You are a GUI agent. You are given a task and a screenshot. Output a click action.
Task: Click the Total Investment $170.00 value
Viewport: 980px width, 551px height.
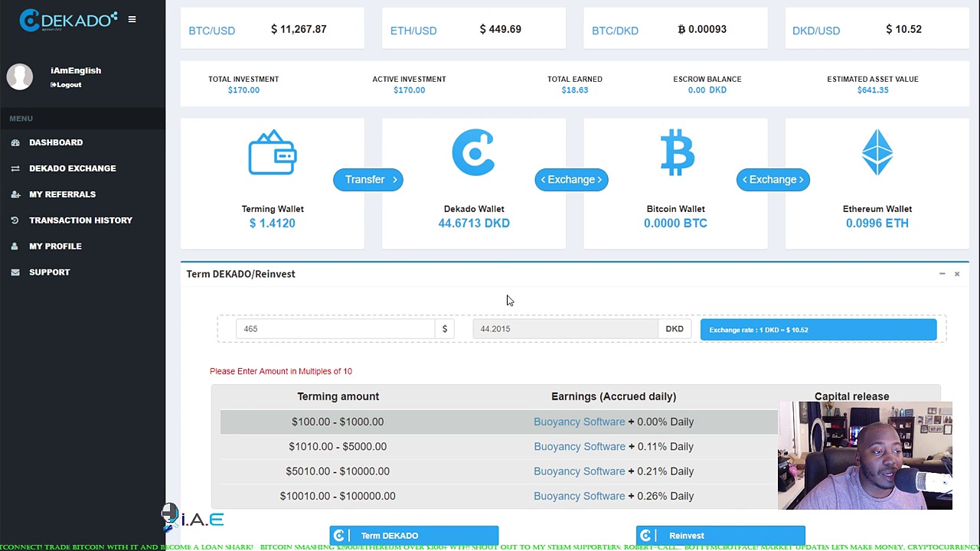[x=243, y=90]
